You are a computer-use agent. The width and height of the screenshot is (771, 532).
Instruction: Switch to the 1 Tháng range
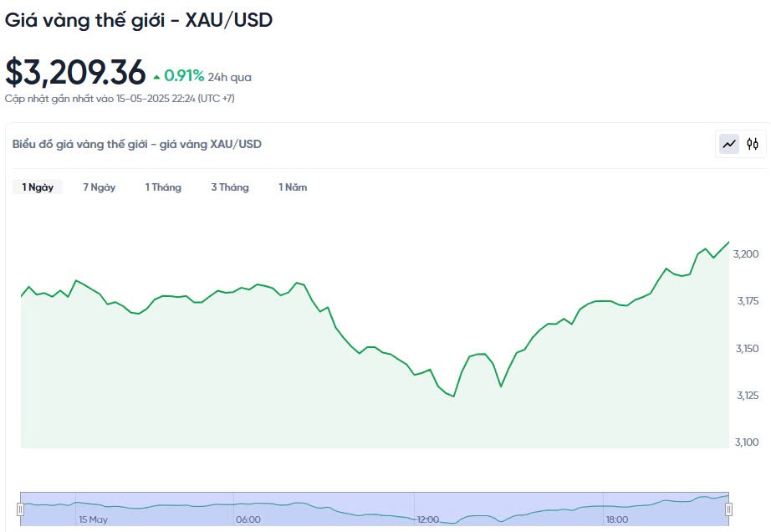pos(163,187)
